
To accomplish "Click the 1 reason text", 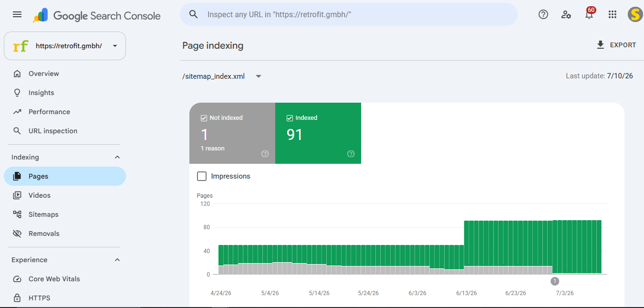I will pos(212,149).
